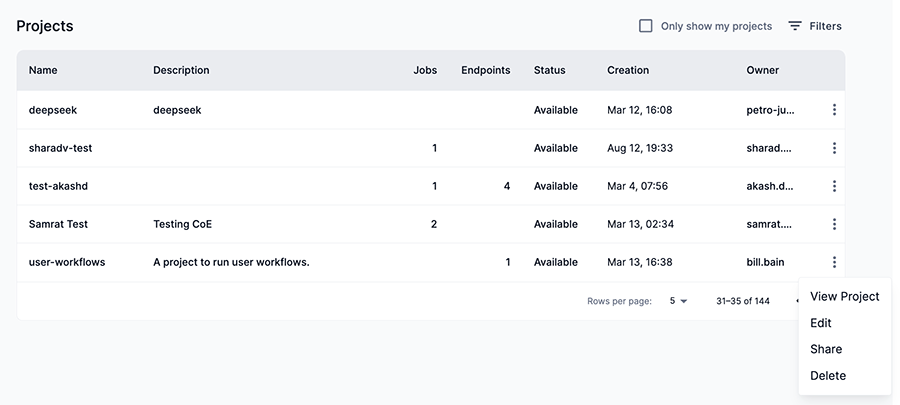Open the user-workflows project row

(67, 262)
